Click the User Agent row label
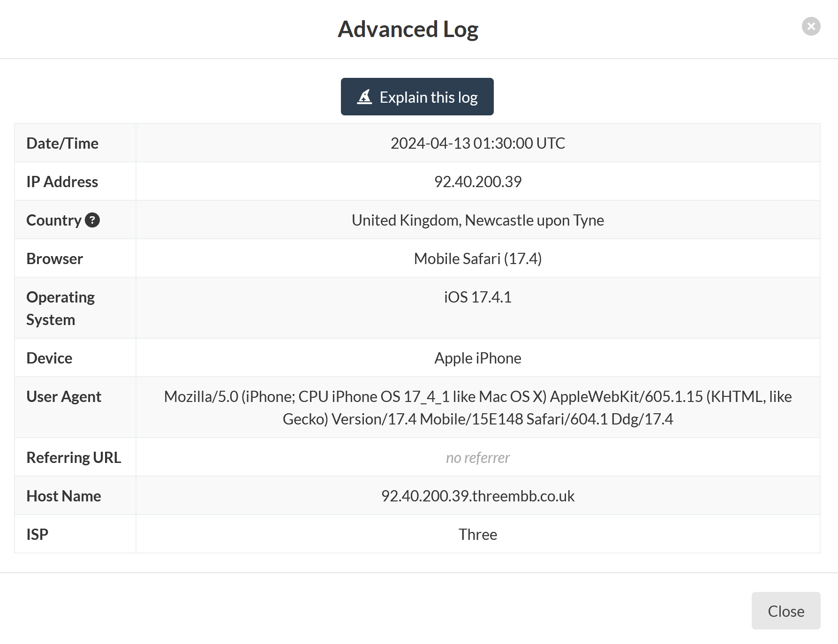The height and width of the screenshot is (644, 838). [x=64, y=396]
